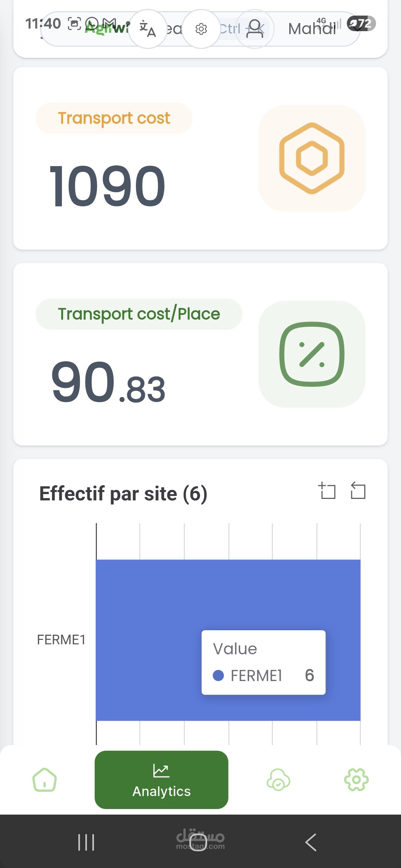Screen dimensions: 401x868
Task: Open the cloud sync tab icon
Action: click(278, 780)
